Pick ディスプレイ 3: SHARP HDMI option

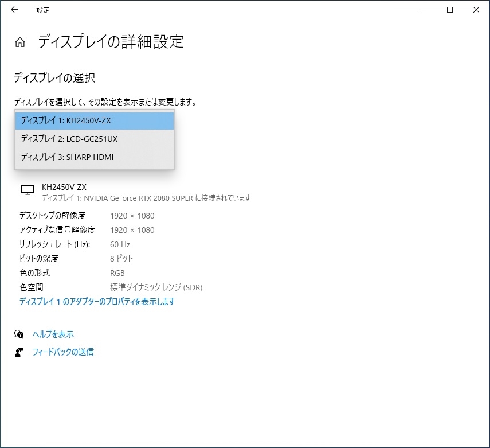[x=95, y=157]
